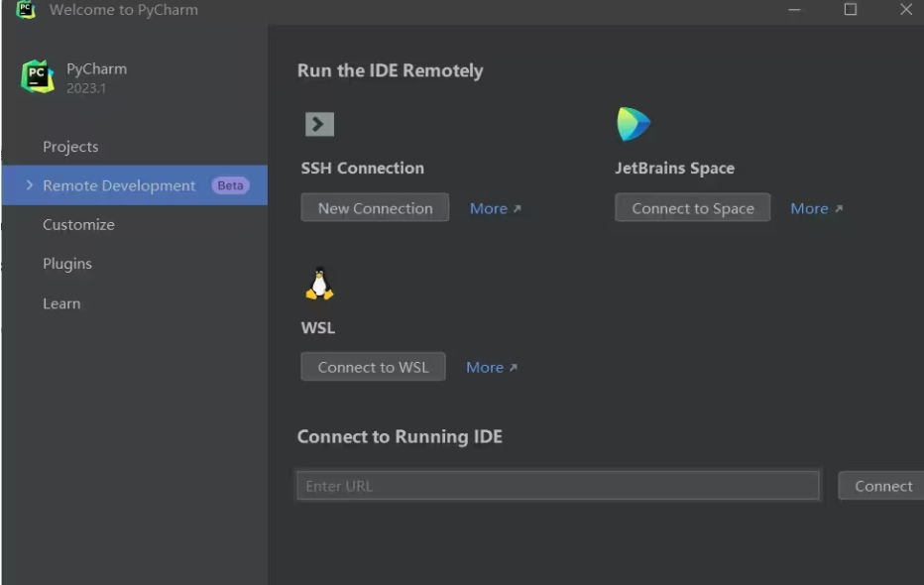Screen dimensions: 924x585
Task: Focus the Enter URL input field
Action: pyautogui.click(x=558, y=486)
